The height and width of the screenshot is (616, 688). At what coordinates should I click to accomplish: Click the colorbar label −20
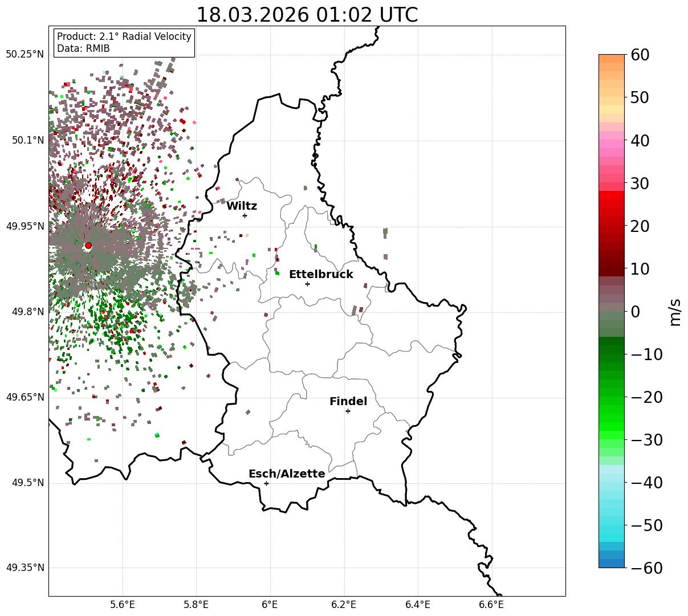(646, 397)
